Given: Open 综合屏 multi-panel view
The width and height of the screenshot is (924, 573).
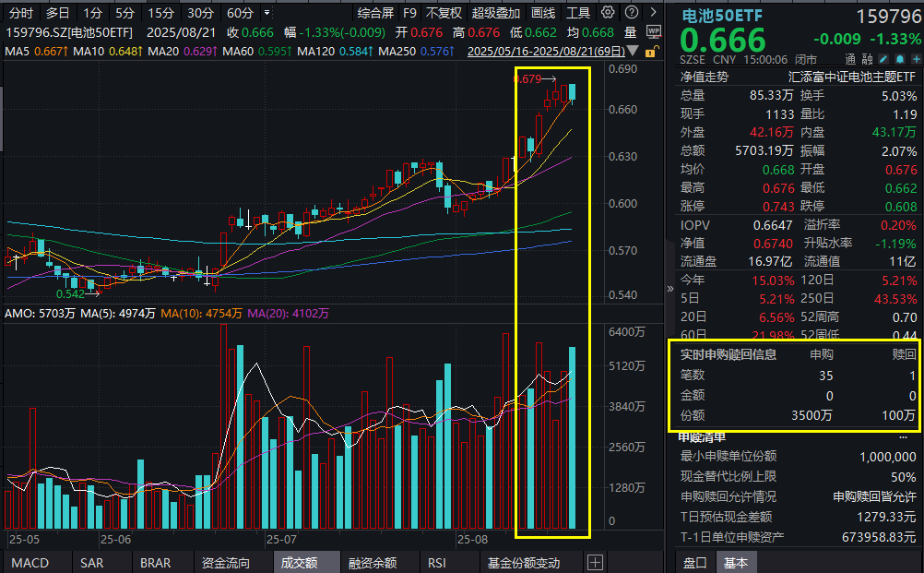Looking at the screenshot, I should [x=375, y=13].
